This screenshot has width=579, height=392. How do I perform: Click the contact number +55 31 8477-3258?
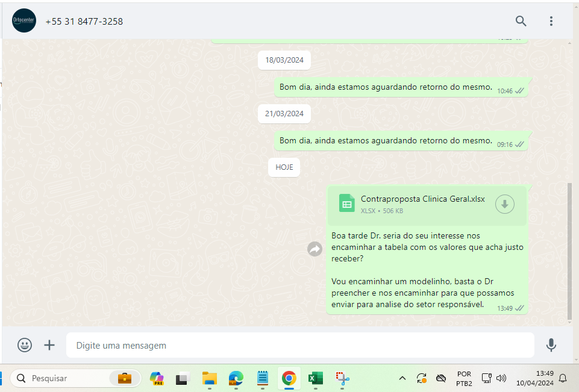point(84,22)
